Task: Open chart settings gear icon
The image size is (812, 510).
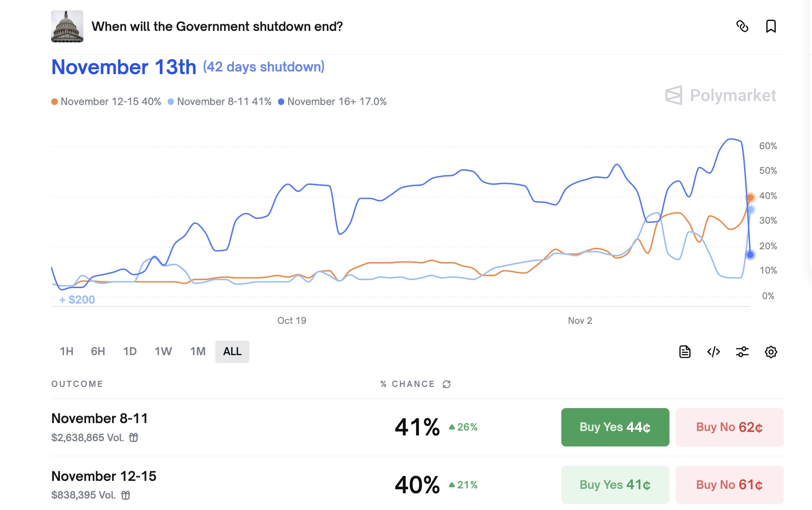Action: point(771,352)
